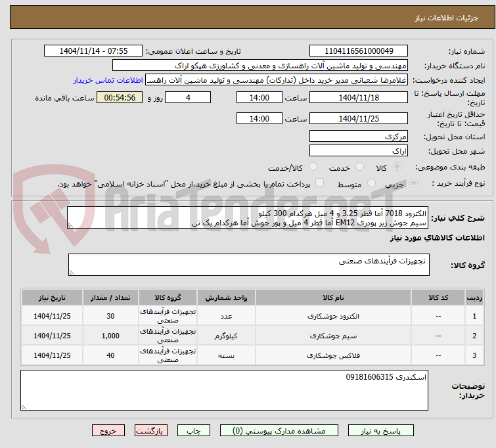Click the unit عدد cell
This screenshot has width=496, height=448.
point(226,316)
